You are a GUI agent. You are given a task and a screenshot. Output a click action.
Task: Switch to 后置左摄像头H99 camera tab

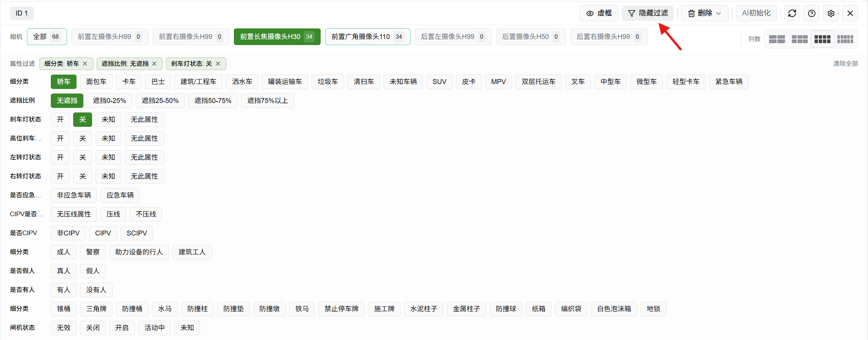tap(453, 37)
